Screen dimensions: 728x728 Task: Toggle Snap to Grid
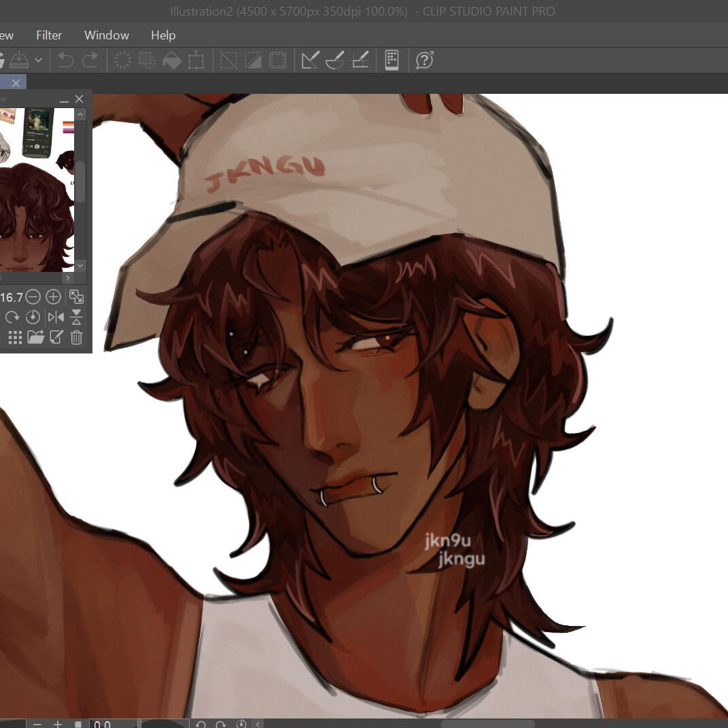pos(360,60)
